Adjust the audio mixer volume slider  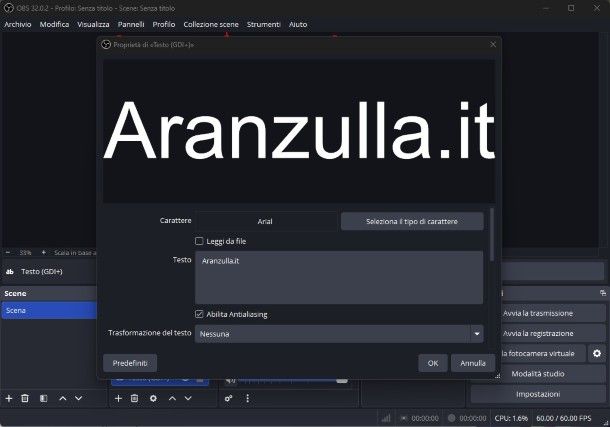[342, 380]
